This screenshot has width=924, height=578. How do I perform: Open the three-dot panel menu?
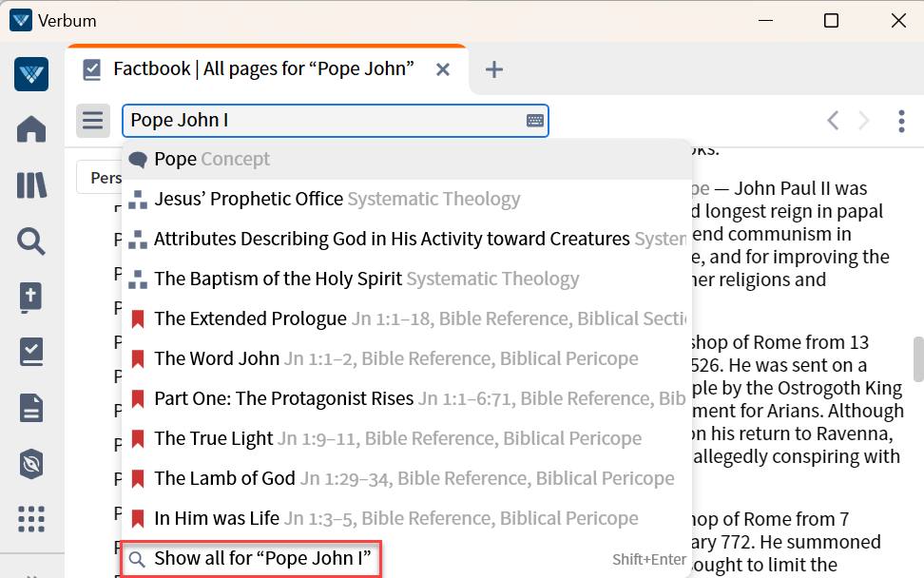tap(901, 121)
